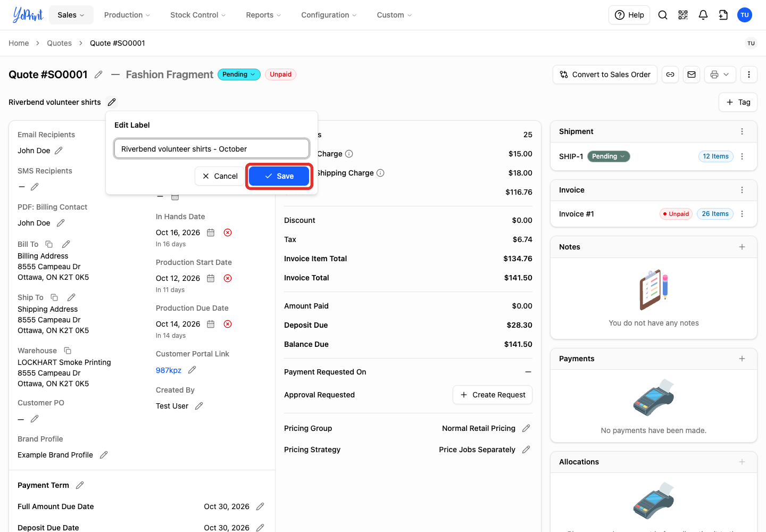Change SHIP-1 Pending status dropdown
Screen dimensions: 766x532
pos(609,156)
